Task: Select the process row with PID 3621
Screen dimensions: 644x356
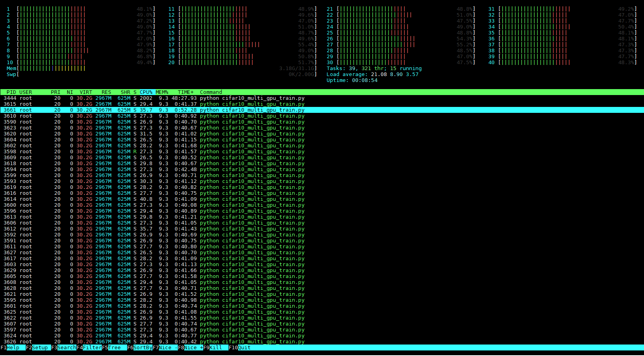Action: click(x=322, y=294)
